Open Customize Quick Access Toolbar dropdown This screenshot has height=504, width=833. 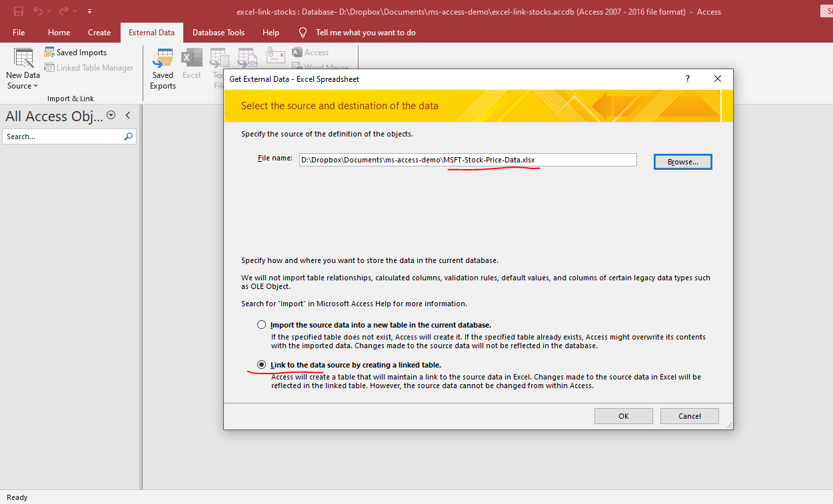click(x=90, y=11)
